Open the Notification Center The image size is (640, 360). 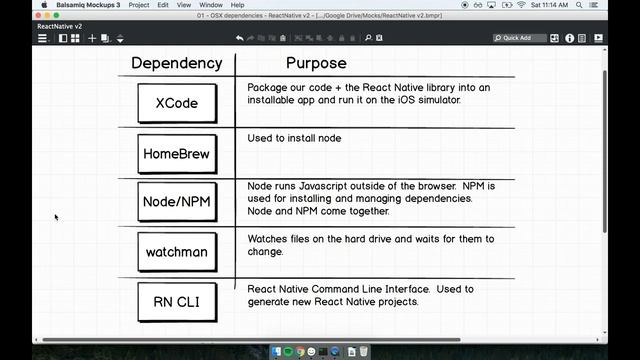(594, 5)
